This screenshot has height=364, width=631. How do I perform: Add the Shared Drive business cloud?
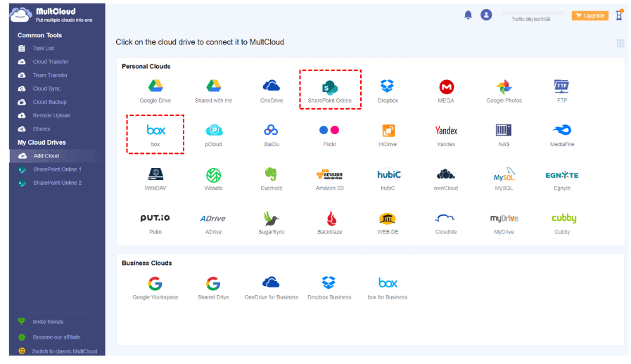[x=213, y=284]
